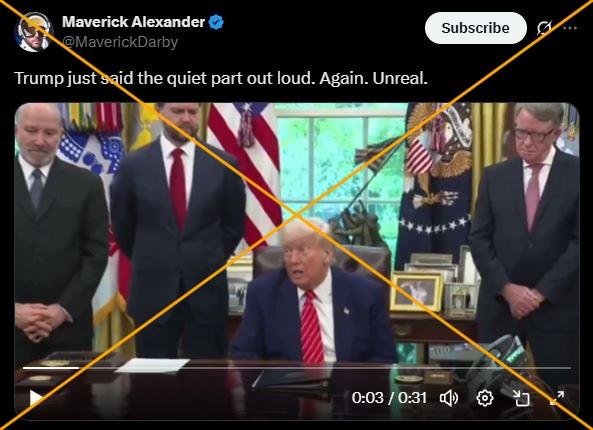Open Maverick Alexander's profile avatar

click(33, 32)
